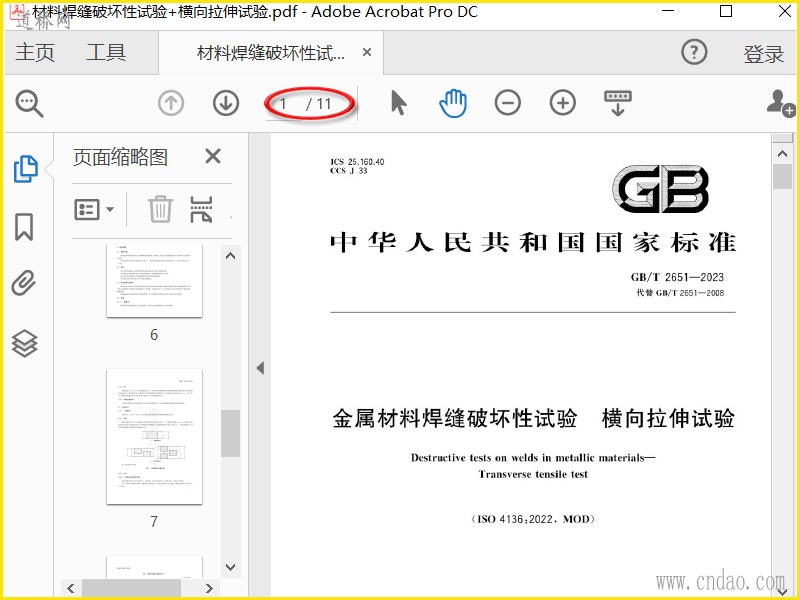Go to the next page arrow

click(x=226, y=103)
